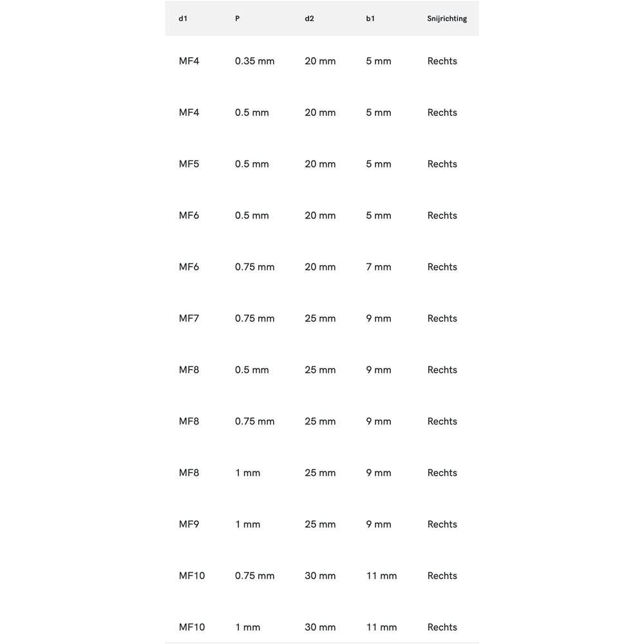
Task: Click Rechts in the MF9 row
Action: [442, 525]
